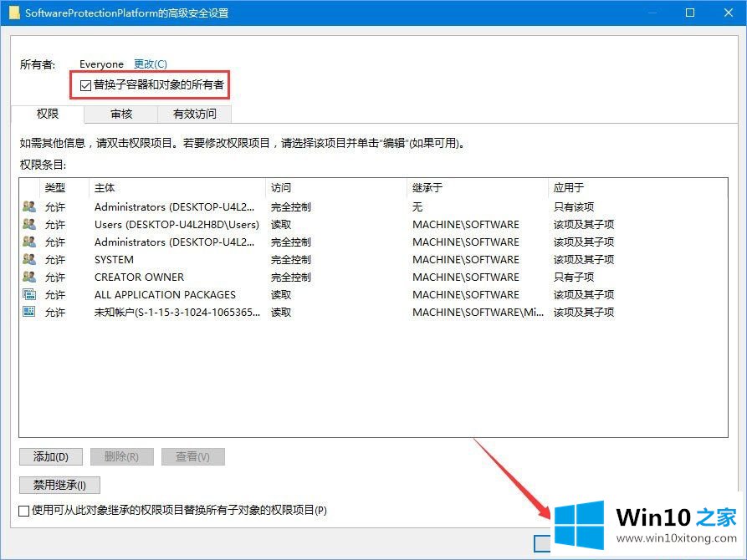Viewport: 747px width, 560px height.
Task: Close the advanced security settings window
Action: (729, 13)
